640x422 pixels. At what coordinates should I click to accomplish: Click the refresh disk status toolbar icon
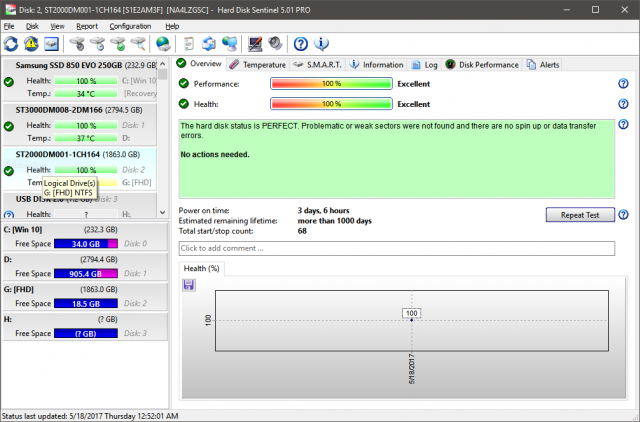pyautogui.click(x=11, y=44)
